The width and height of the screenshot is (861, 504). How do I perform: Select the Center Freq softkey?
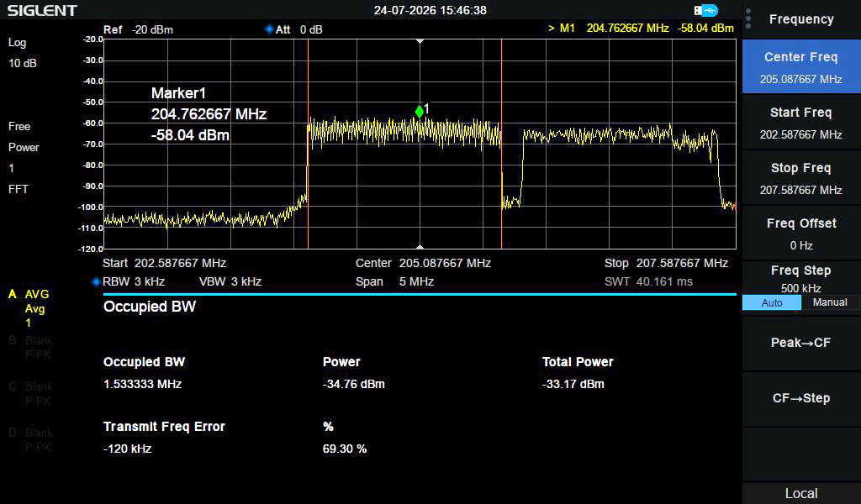[801, 67]
